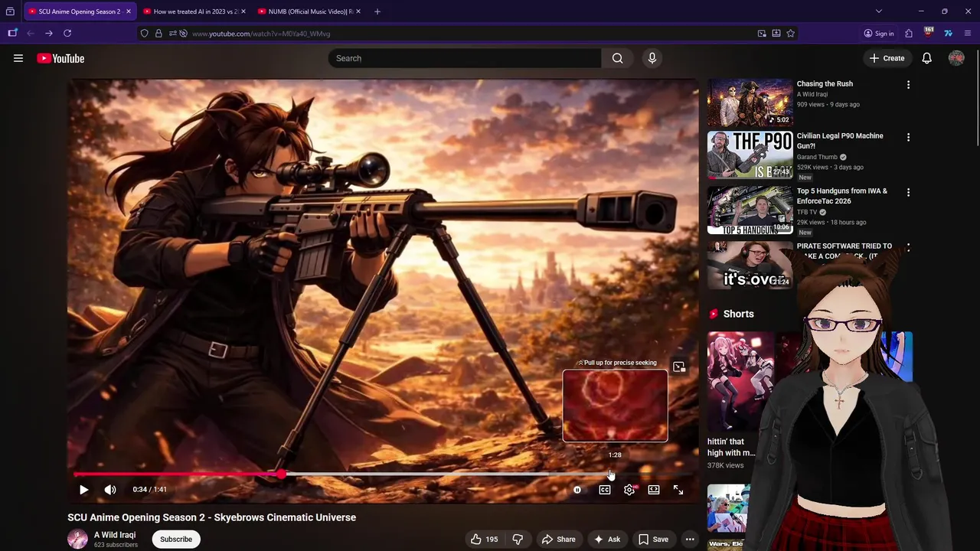Close the SCU Anime Opening tab
The height and width of the screenshot is (551, 980).
pyautogui.click(x=128, y=11)
